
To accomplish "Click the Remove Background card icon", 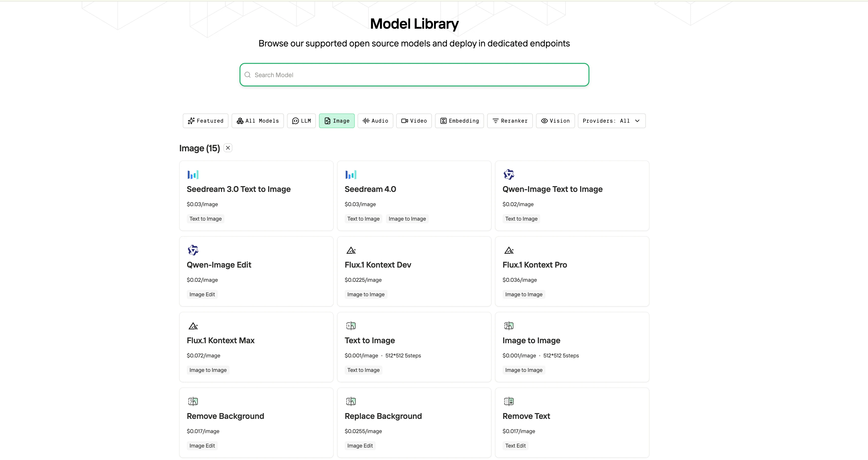I will click(193, 401).
